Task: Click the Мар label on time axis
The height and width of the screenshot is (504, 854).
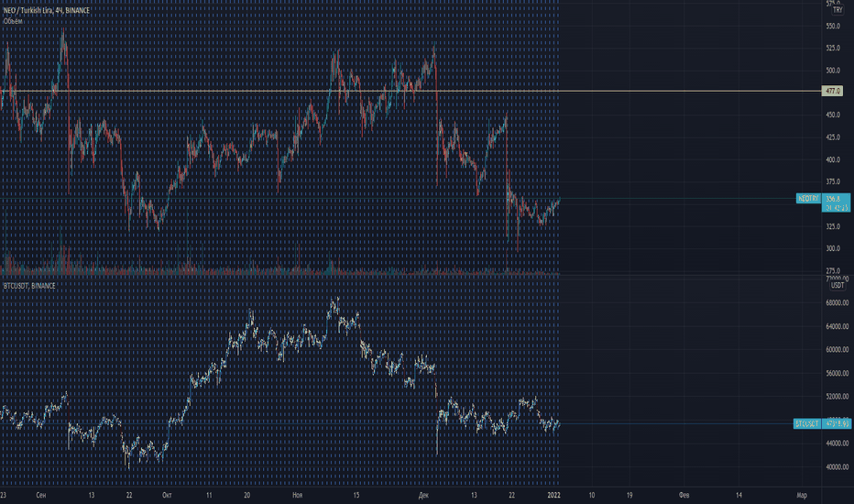Action: click(x=802, y=495)
